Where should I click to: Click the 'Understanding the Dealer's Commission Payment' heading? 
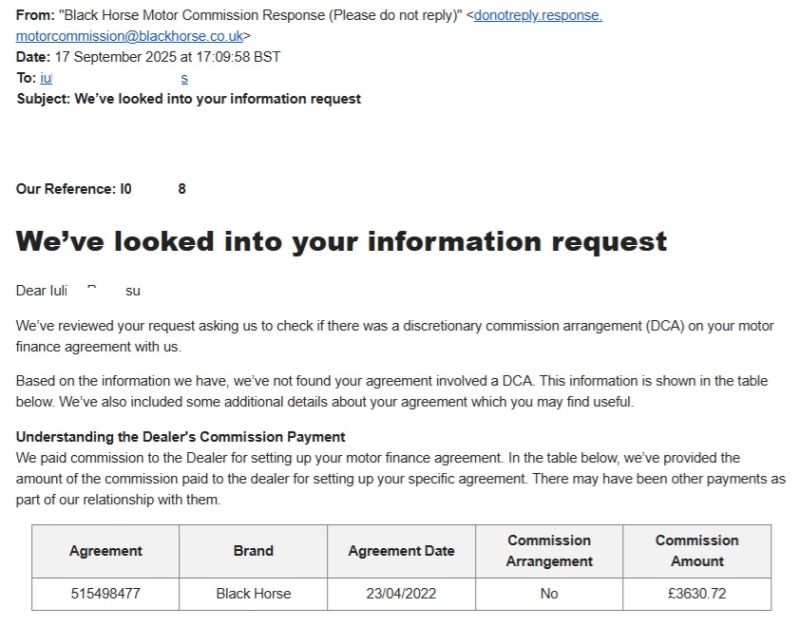(x=181, y=437)
